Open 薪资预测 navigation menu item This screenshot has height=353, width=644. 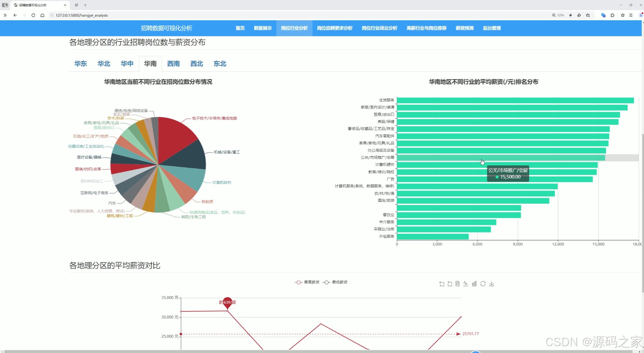tap(464, 28)
